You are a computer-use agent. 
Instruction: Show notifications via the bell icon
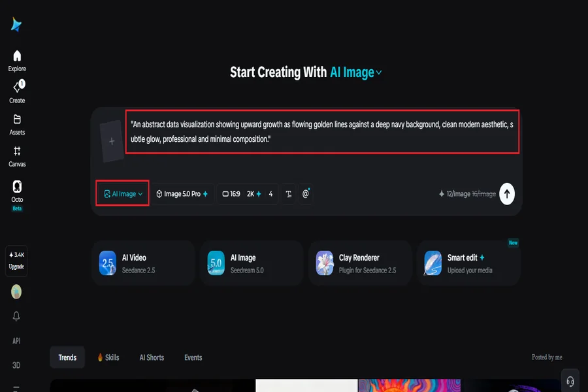coord(16,316)
